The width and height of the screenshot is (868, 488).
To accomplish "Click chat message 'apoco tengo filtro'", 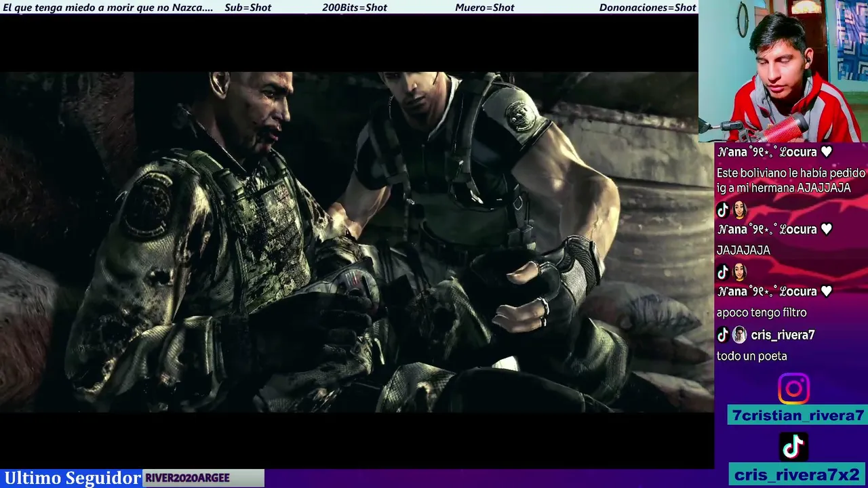I will tap(762, 312).
